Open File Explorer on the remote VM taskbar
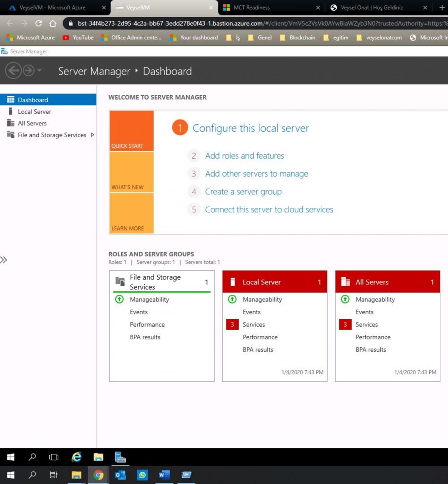The width and height of the screenshot is (448, 484). pyautogui.click(x=98, y=457)
